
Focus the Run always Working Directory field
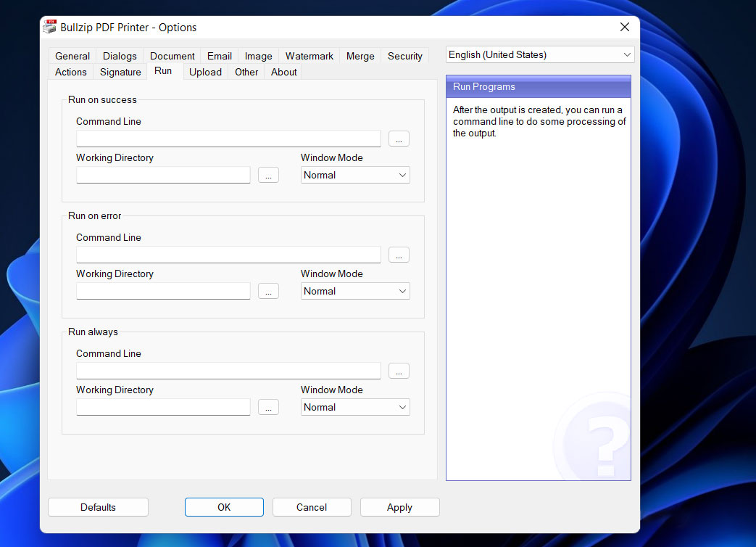(x=163, y=407)
